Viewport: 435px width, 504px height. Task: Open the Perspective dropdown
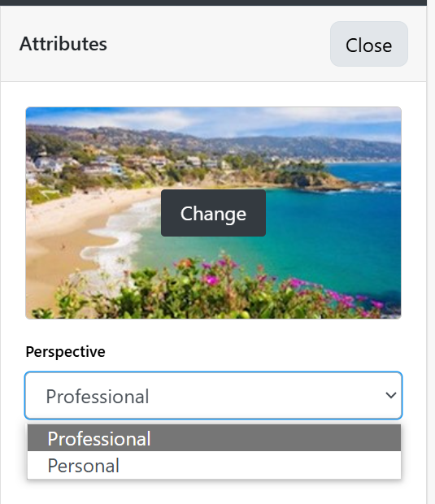[214, 395]
